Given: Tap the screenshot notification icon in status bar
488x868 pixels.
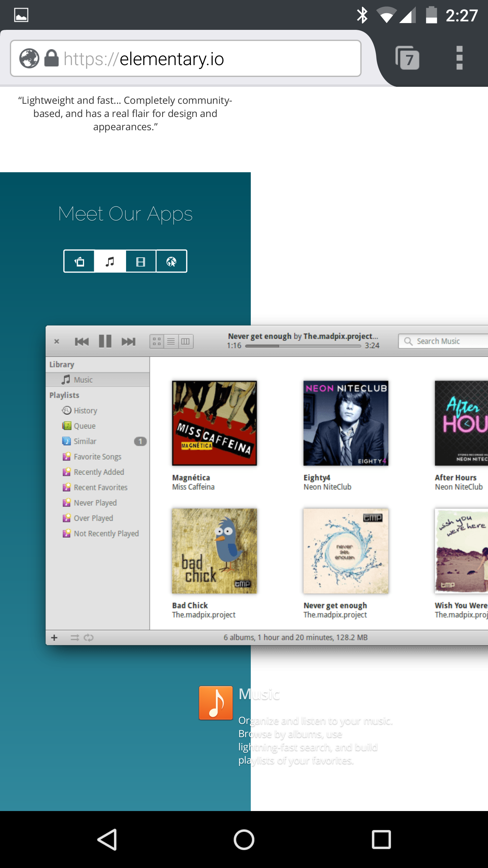Looking at the screenshot, I should click(21, 15).
